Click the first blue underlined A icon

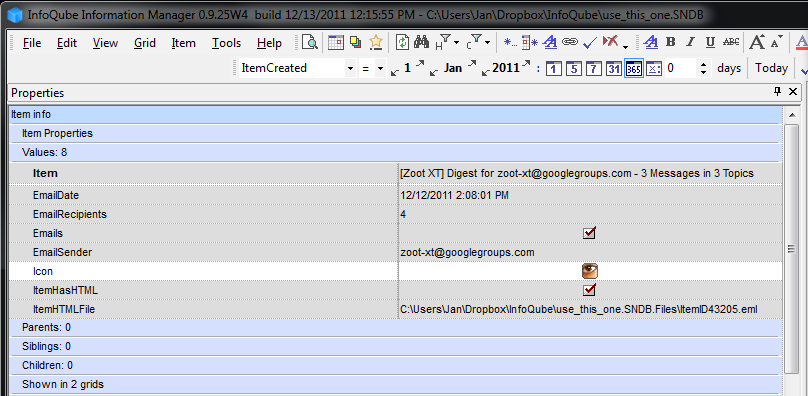coord(550,42)
